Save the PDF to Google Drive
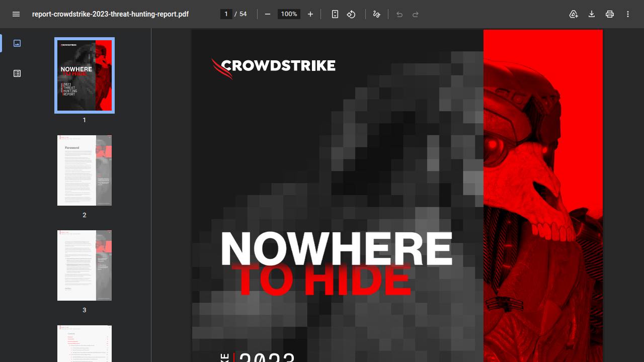Viewport: 644px width, 362px height. [574, 14]
